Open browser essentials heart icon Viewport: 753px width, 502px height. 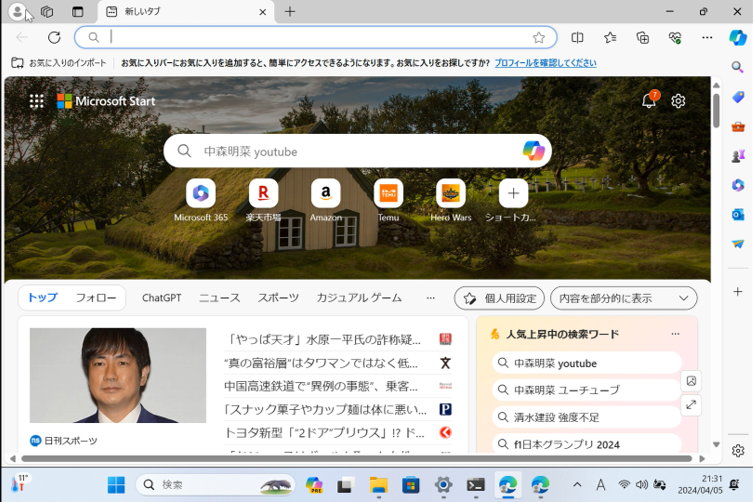point(675,37)
